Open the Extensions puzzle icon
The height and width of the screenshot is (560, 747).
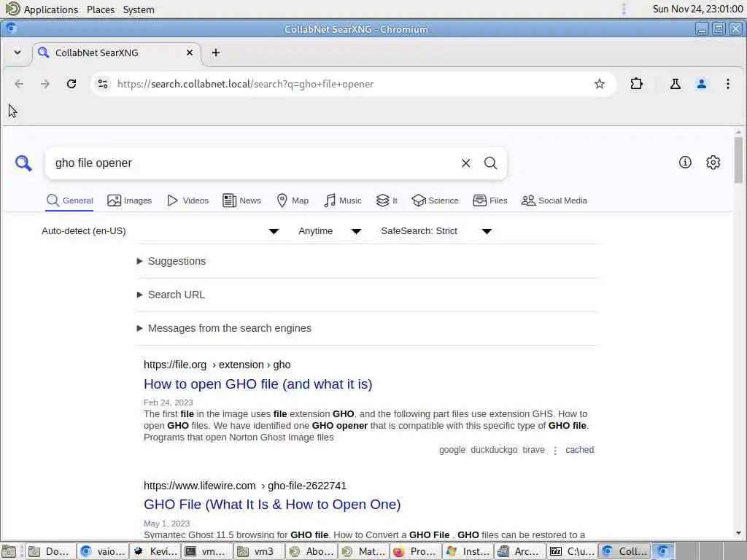(x=636, y=84)
